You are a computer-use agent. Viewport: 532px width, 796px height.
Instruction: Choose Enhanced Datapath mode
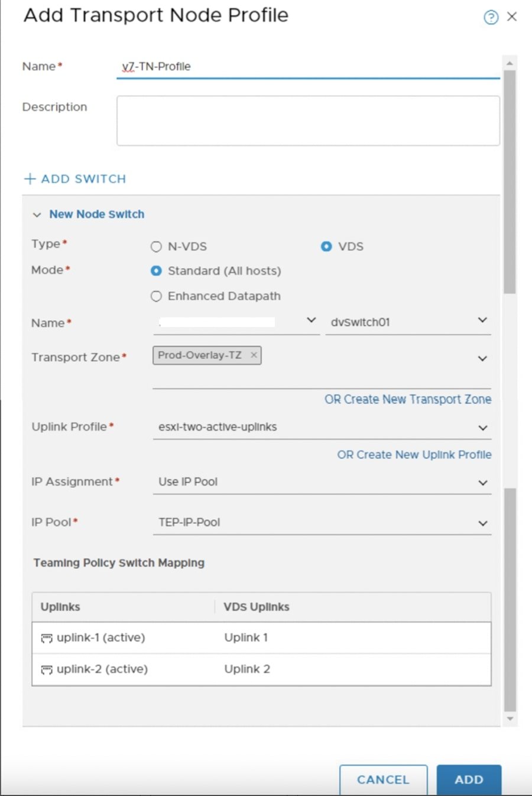point(156,296)
